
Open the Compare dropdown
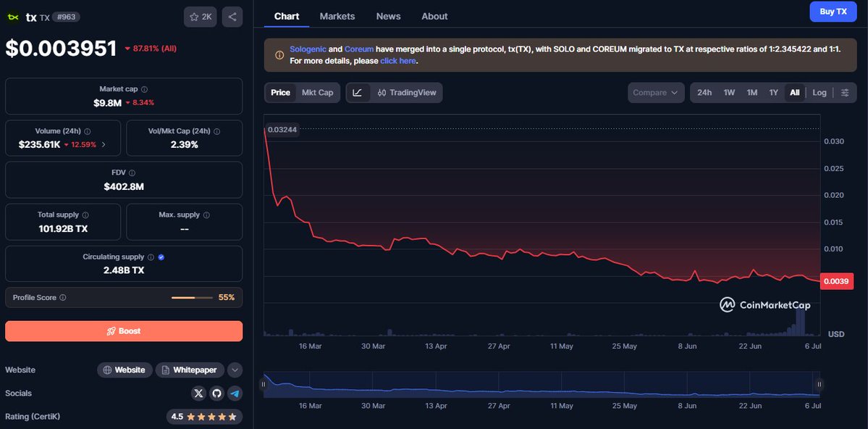pos(655,93)
